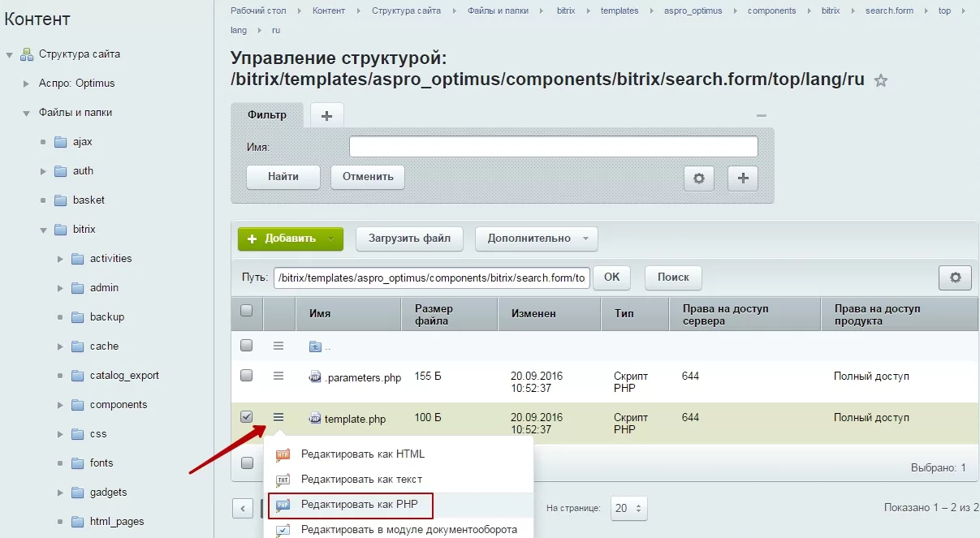This screenshot has height=538, width=980.
Task: Click the basket folder icon
Action: pos(60,200)
